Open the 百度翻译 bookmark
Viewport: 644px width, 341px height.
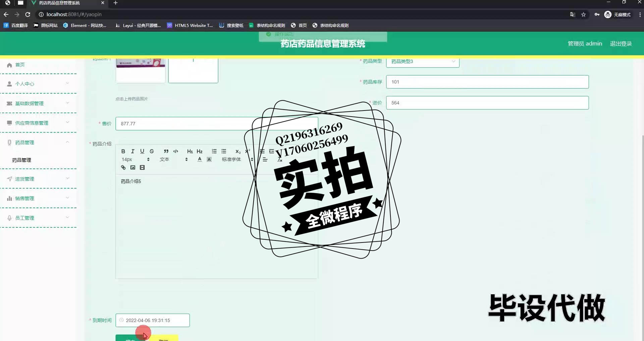pyautogui.click(x=16, y=25)
